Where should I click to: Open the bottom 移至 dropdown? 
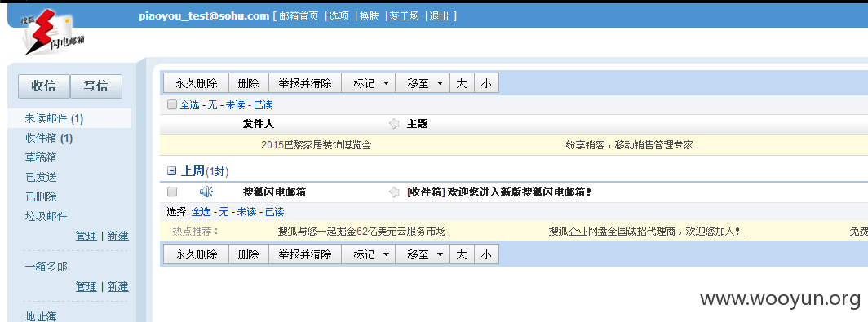pos(423,254)
